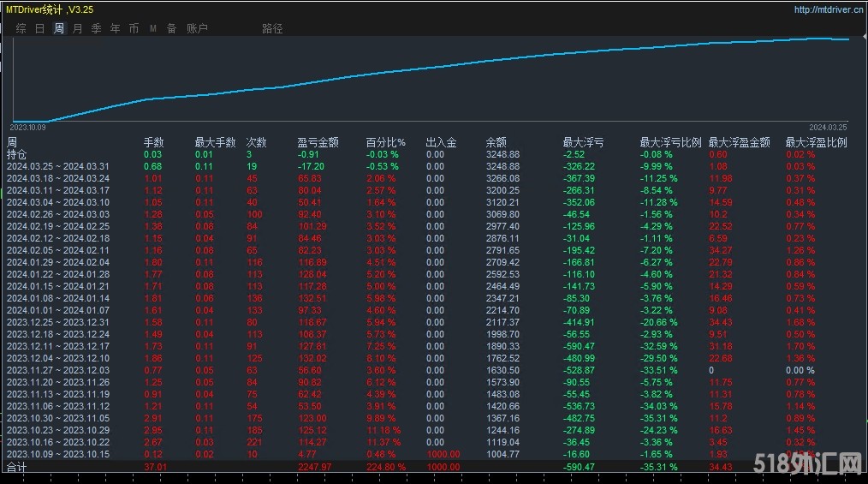
Task: Select the 2024.03.25 ~ 2024.03.31 week row
Action: pos(58,166)
